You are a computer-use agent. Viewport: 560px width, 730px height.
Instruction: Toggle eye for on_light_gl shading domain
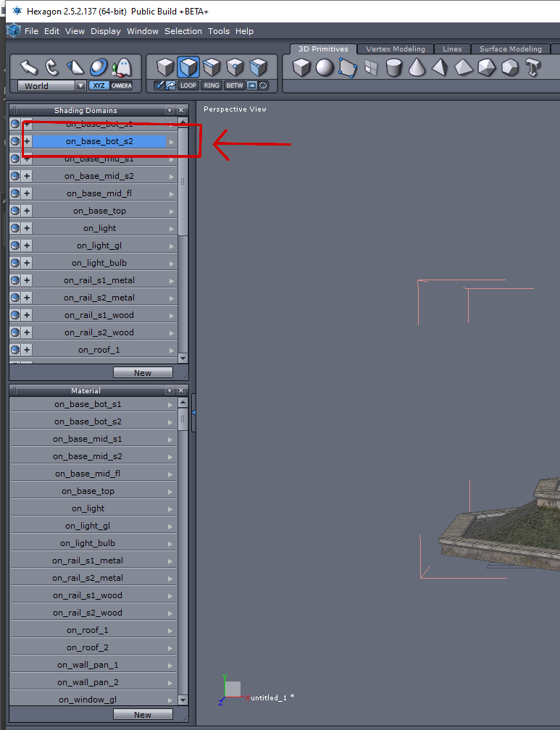(15, 246)
